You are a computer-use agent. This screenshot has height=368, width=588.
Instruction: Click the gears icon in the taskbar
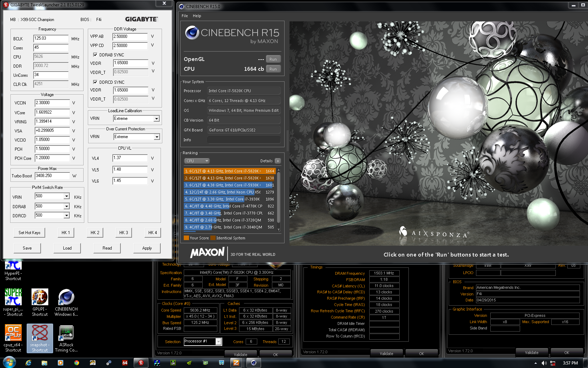(x=109, y=363)
